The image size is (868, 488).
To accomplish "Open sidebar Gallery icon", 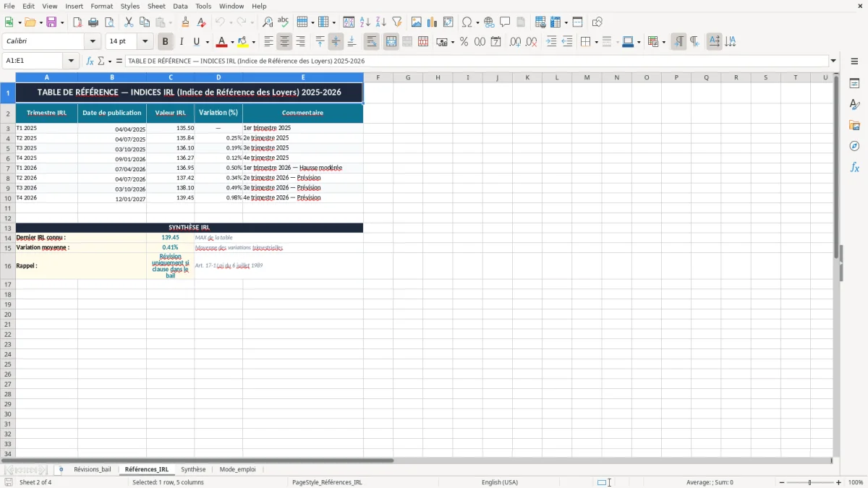I will click(x=854, y=125).
